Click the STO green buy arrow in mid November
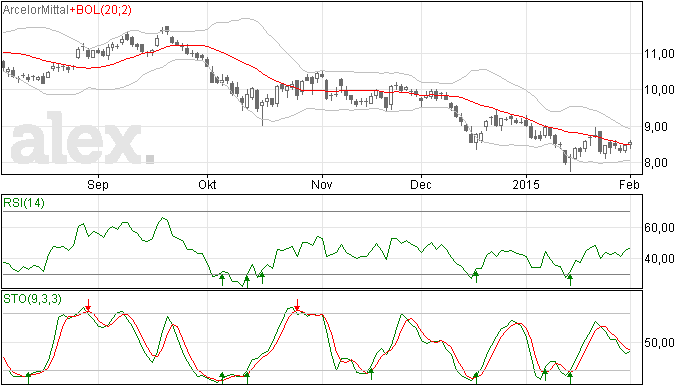 371,374
